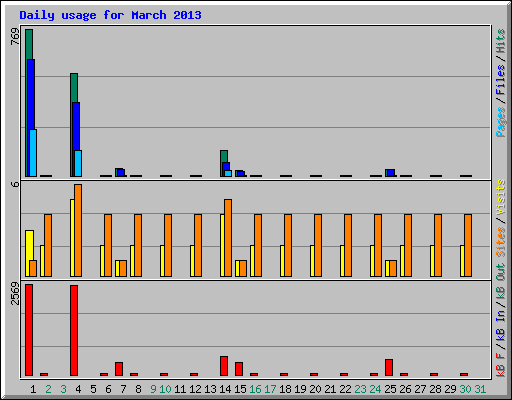This screenshot has height=400, width=512.
Task: Click the orange sites bar for day 20
Action: [318, 245]
